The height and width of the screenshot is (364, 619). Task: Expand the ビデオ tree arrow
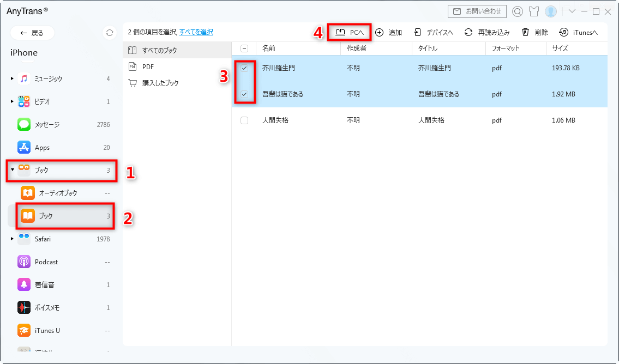(12, 101)
